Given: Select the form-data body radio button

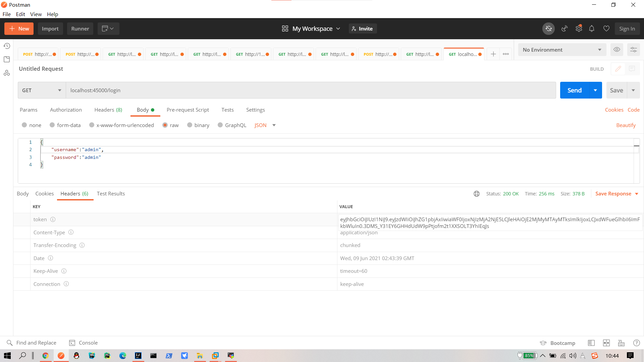Looking at the screenshot, I should (x=52, y=125).
